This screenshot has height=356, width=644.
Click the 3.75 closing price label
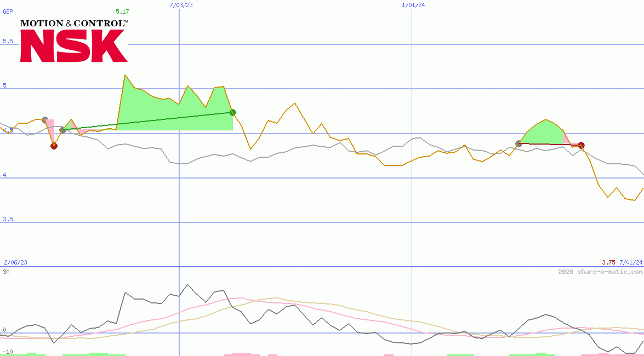click(607, 262)
